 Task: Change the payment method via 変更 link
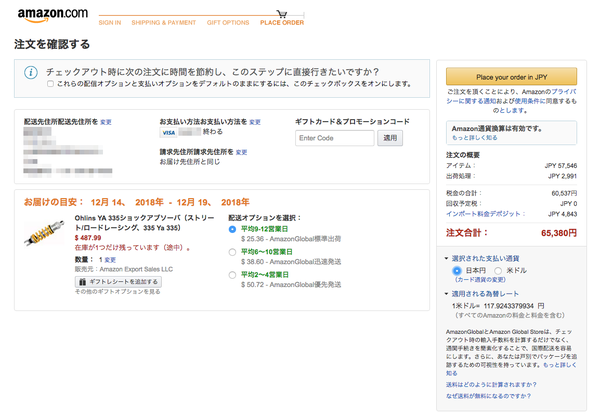tap(255, 122)
